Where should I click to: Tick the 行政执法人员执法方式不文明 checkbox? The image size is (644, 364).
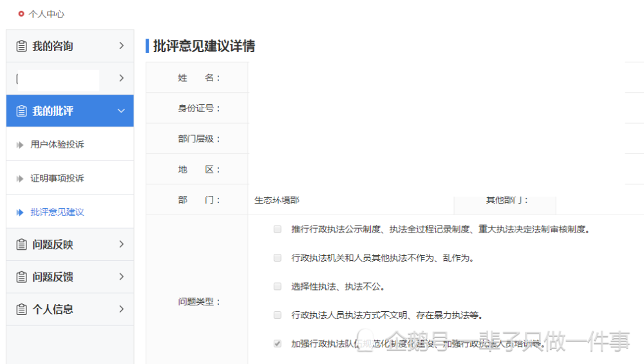278,315
